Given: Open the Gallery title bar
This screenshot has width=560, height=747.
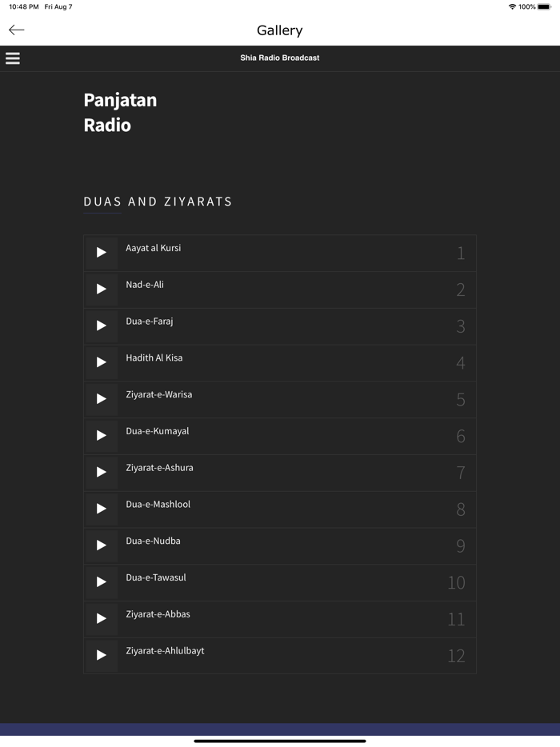Looking at the screenshot, I should (279, 30).
